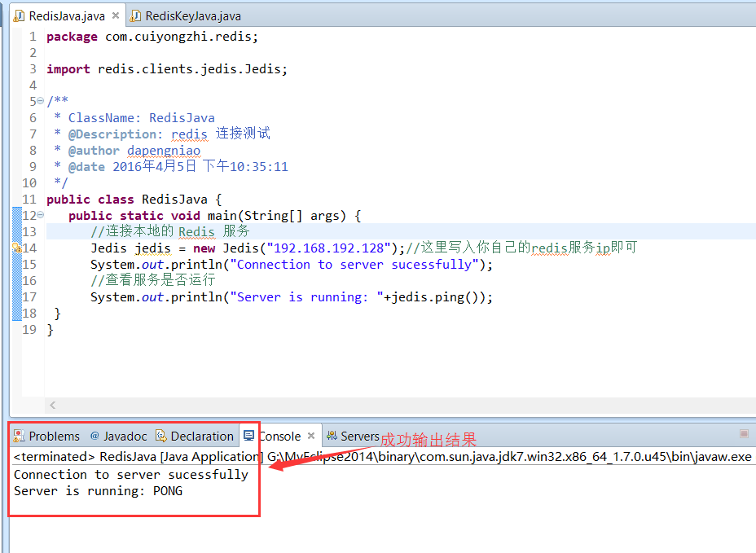756x553 pixels.
Task: Open the Servers tab
Action: 359,436
